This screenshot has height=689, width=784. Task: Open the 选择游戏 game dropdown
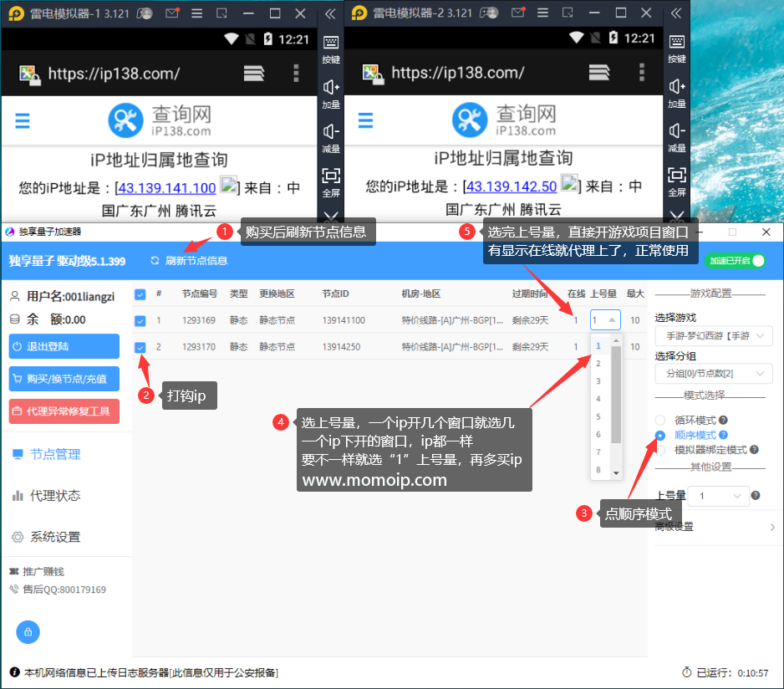[713, 334]
